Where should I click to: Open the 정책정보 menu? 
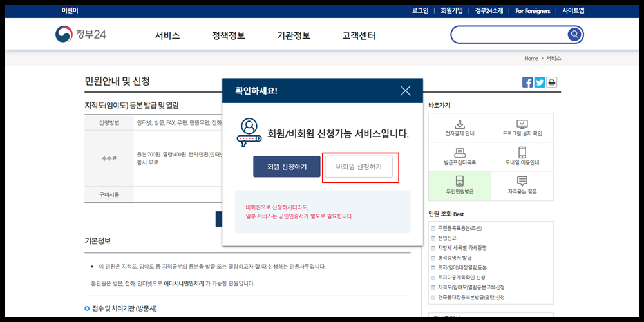coord(229,35)
